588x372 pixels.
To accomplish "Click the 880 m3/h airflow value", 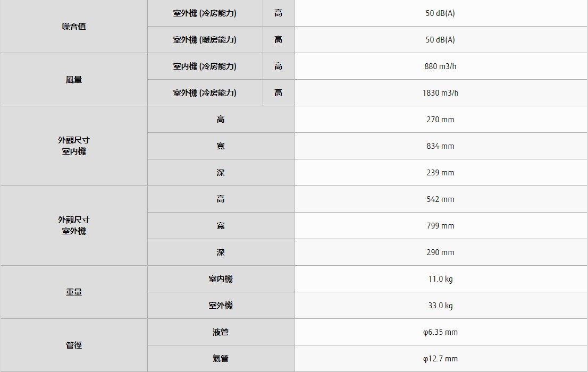I will coord(440,66).
